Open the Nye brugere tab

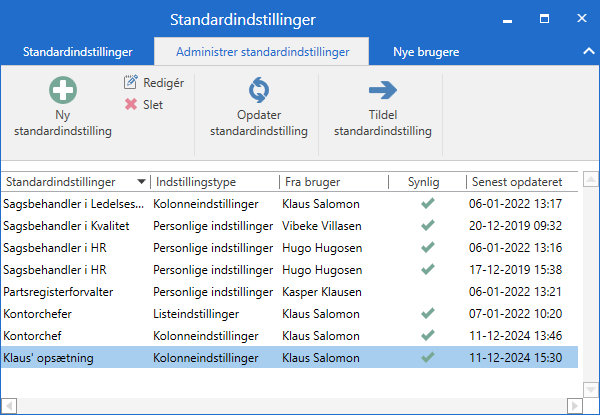tap(427, 51)
